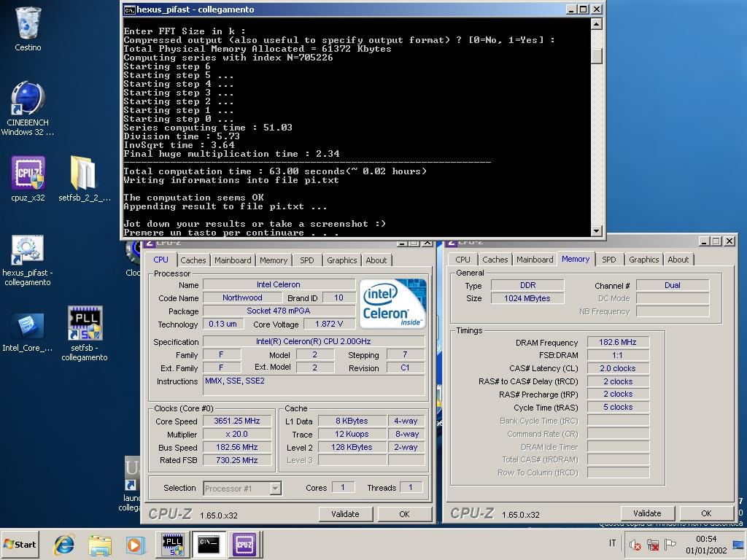Select CPU tab in right CPU-Z window
Image resolution: width=747 pixels, height=560 pixels.
(462, 260)
